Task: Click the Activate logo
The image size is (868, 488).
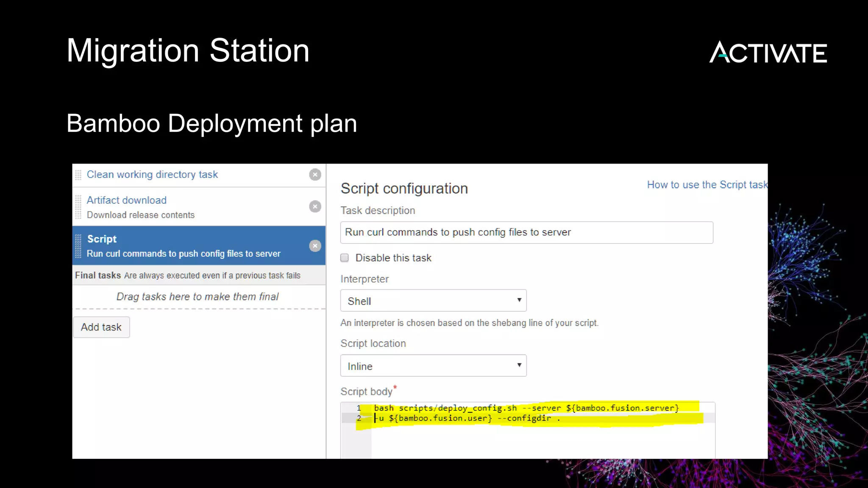Action: [x=768, y=53]
